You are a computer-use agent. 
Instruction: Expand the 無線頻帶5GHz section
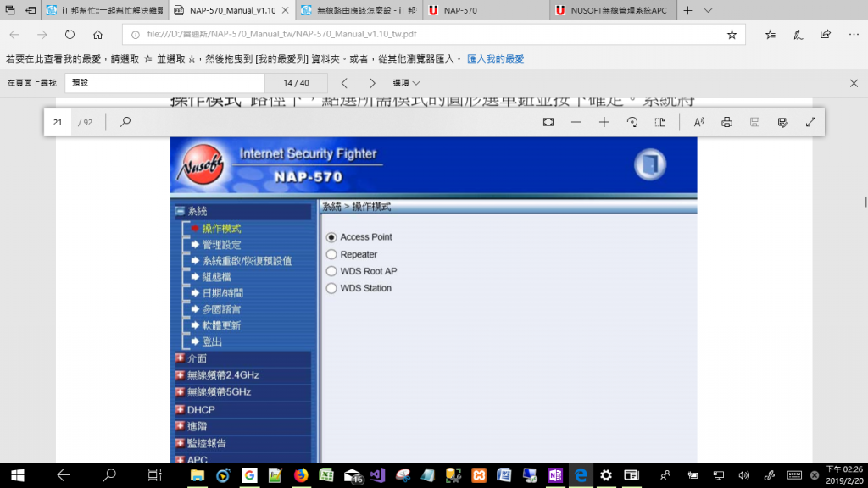180,391
